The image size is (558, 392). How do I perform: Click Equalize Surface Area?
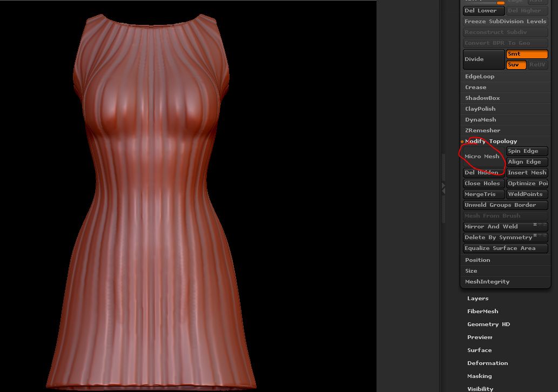[x=505, y=248]
